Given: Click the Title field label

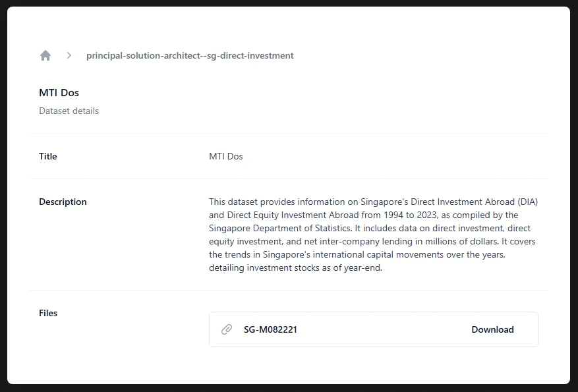Looking at the screenshot, I should click(48, 156).
